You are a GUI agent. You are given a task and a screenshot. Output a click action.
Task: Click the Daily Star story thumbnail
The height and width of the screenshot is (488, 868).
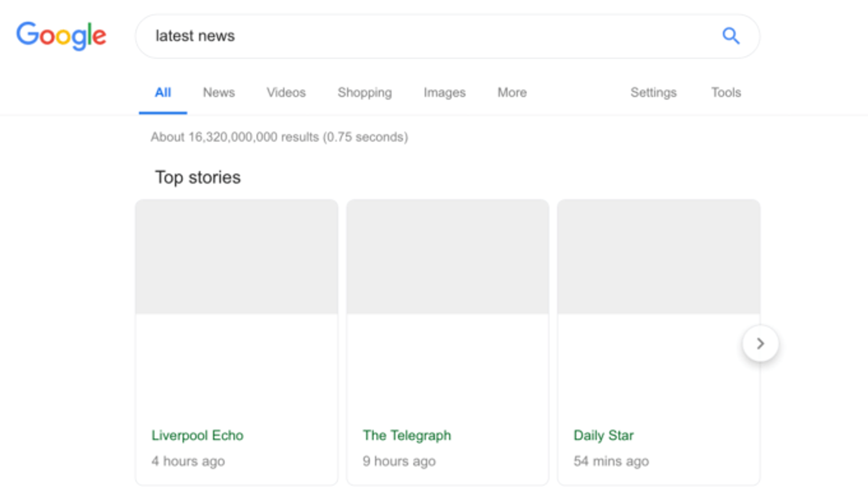(659, 256)
